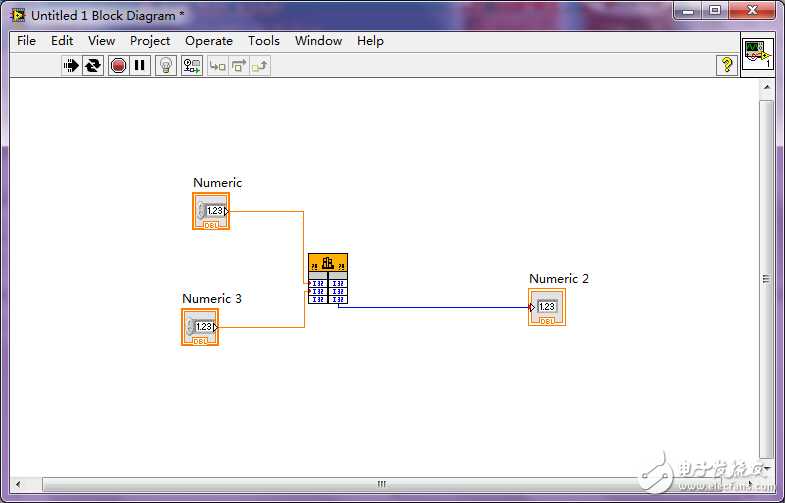The width and height of the screenshot is (785, 503).
Task: Open the Window menu
Action: 318,41
